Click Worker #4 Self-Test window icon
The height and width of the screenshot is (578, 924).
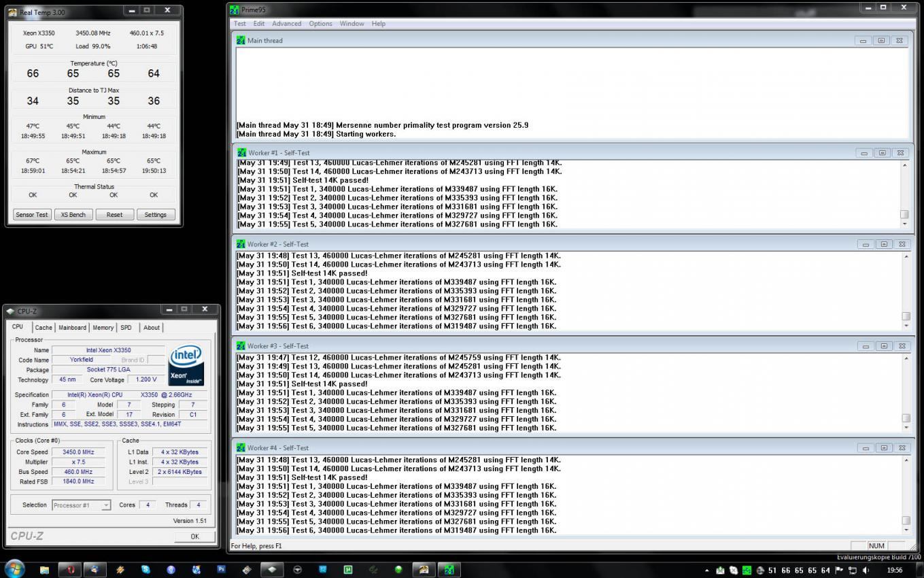pyautogui.click(x=241, y=448)
